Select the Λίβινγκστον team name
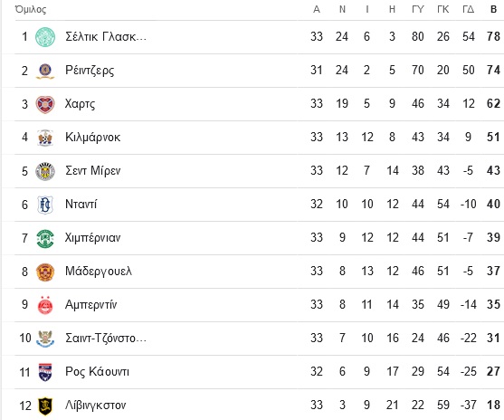 [96, 406]
